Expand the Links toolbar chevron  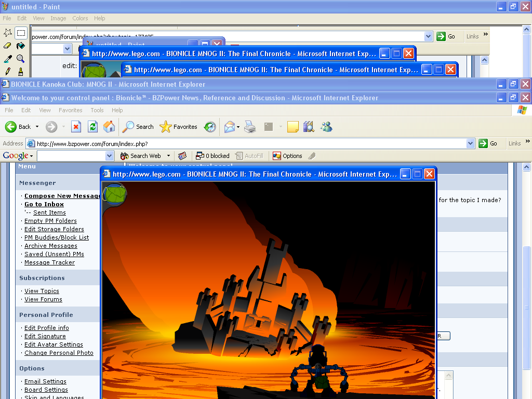point(528,141)
